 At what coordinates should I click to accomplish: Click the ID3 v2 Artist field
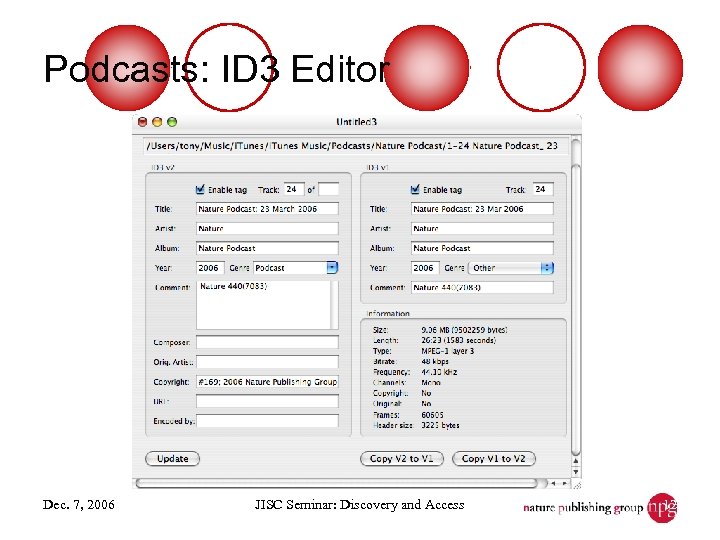click(x=267, y=228)
